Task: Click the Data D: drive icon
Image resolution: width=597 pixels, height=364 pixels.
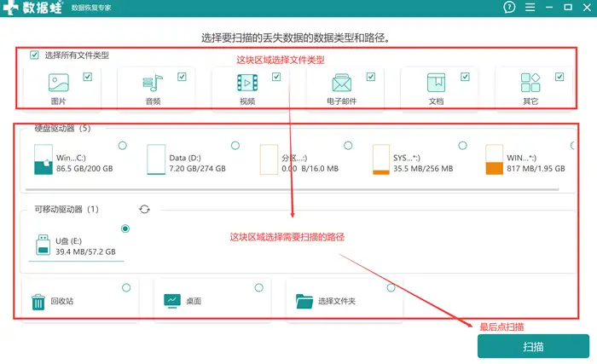Action: click(156, 159)
